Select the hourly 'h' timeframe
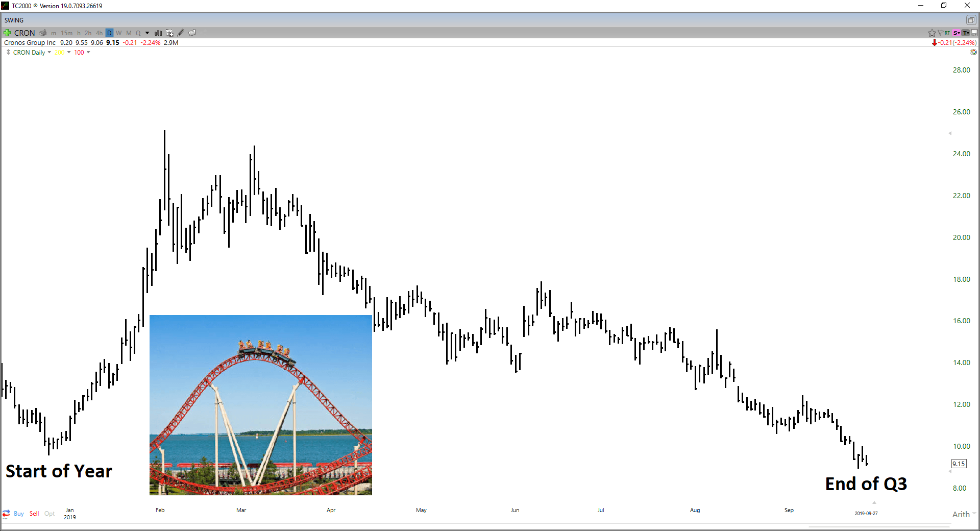 [x=79, y=33]
